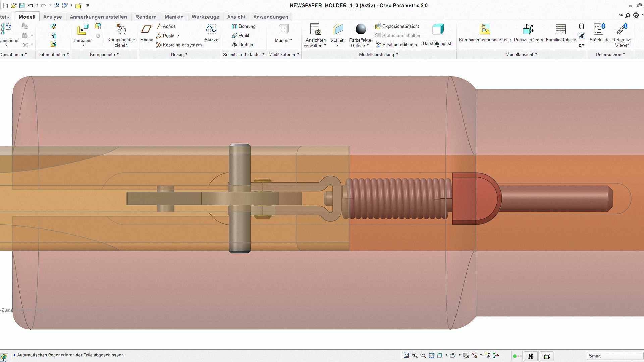Refit the model with status bar zoom icon
The height and width of the screenshot is (362, 644).
coord(407,356)
